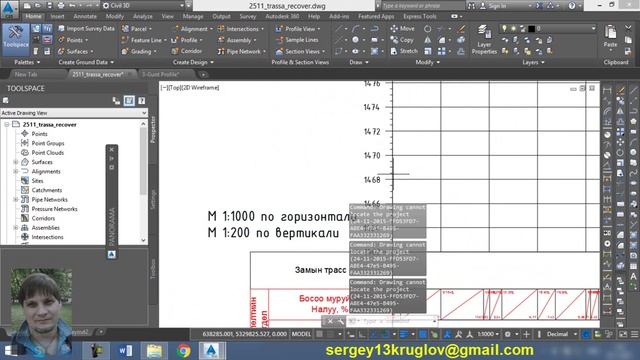Open the ribbon's Profile dropdown
The image size is (640, 360).
click(x=187, y=40)
